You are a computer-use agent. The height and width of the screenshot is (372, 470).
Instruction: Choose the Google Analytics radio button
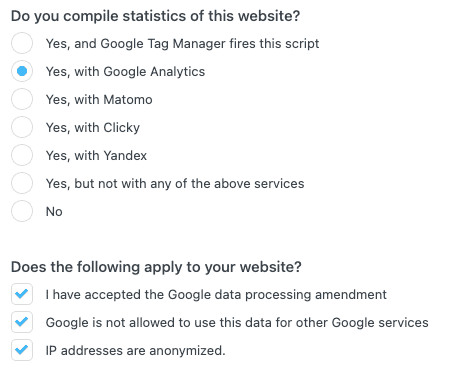point(22,71)
